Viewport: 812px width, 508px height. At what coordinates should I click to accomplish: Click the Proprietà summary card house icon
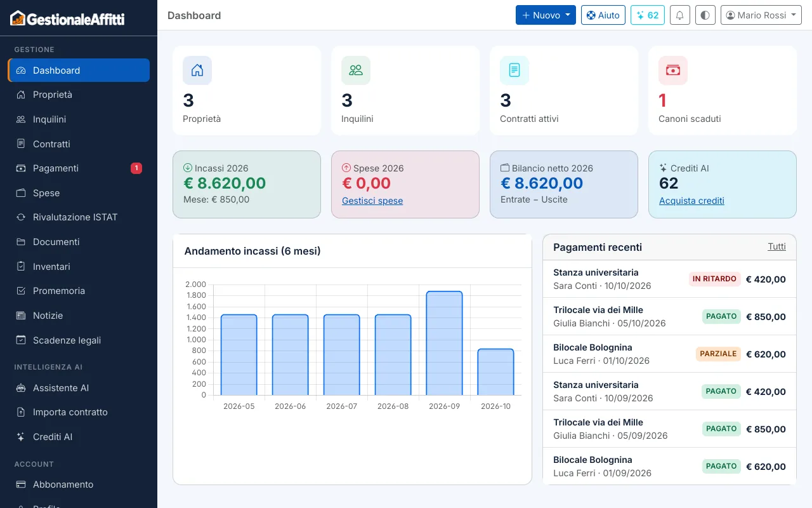tap(197, 70)
